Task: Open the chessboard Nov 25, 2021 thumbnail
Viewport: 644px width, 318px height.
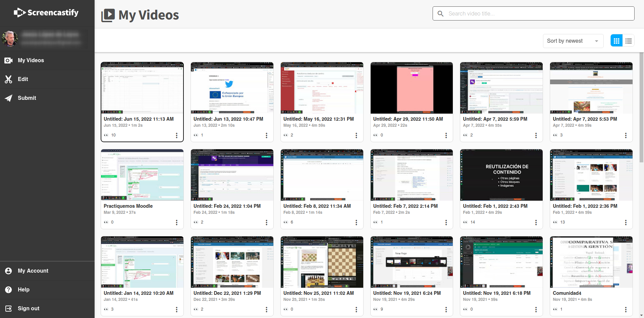Action: point(322,262)
